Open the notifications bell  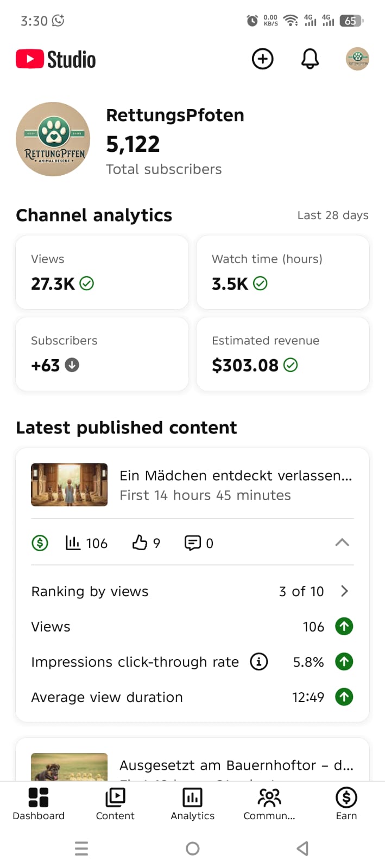(x=310, y=59)
